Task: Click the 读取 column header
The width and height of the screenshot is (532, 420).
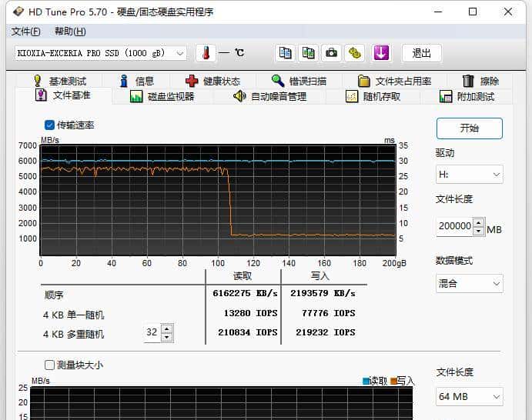Action: (x=243, y=276)
